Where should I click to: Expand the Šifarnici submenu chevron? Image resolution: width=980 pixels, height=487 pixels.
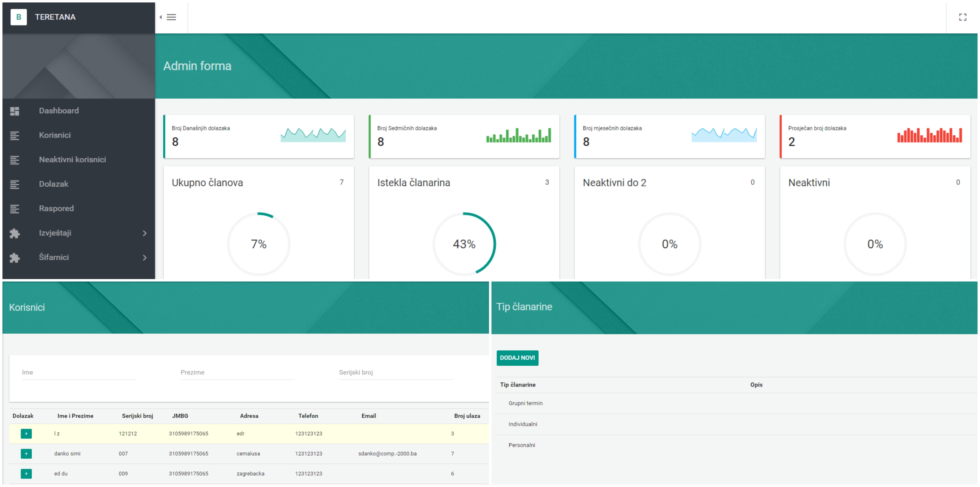145,258
